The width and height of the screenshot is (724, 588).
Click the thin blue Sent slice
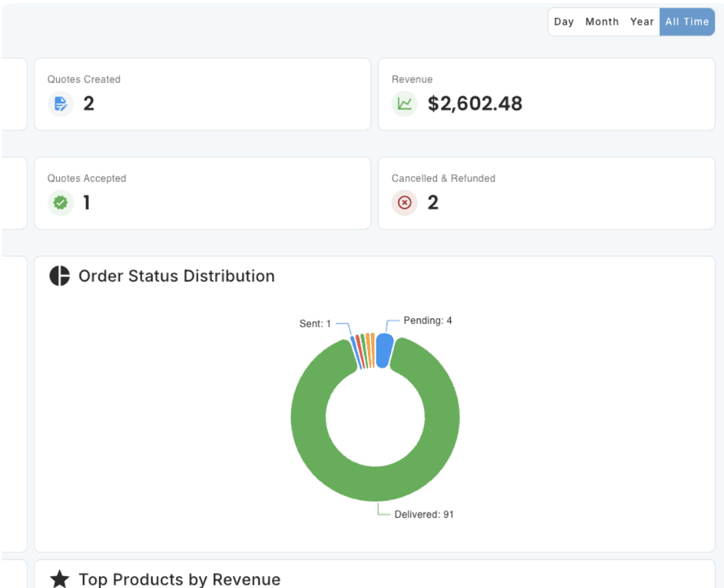click(355, 353)
